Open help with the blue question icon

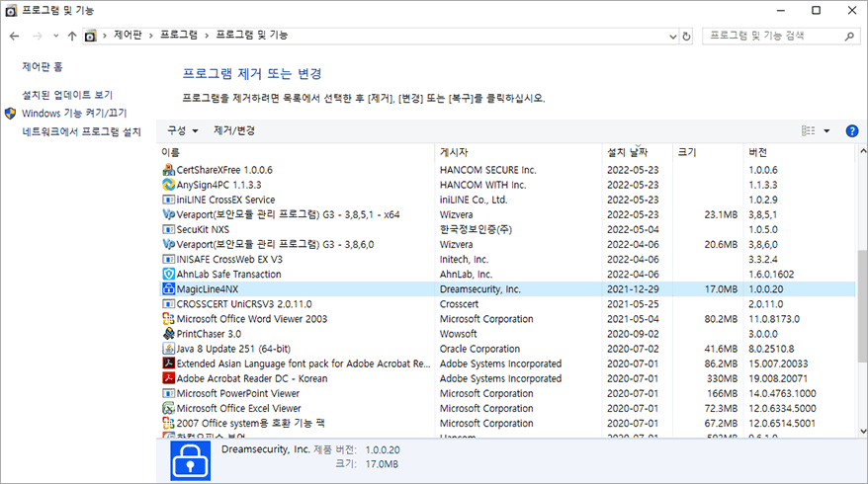click(x=852, y=131)
